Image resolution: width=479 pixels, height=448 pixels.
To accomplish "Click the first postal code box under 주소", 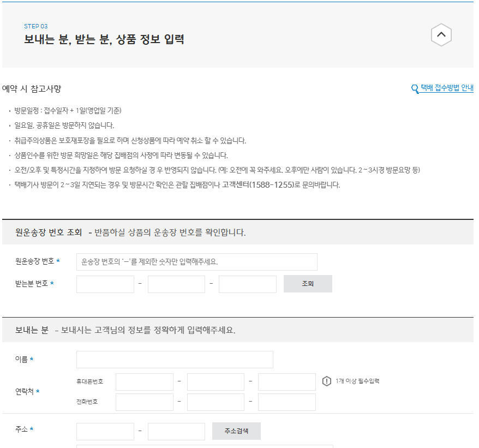I will click(x=105, y=431).
